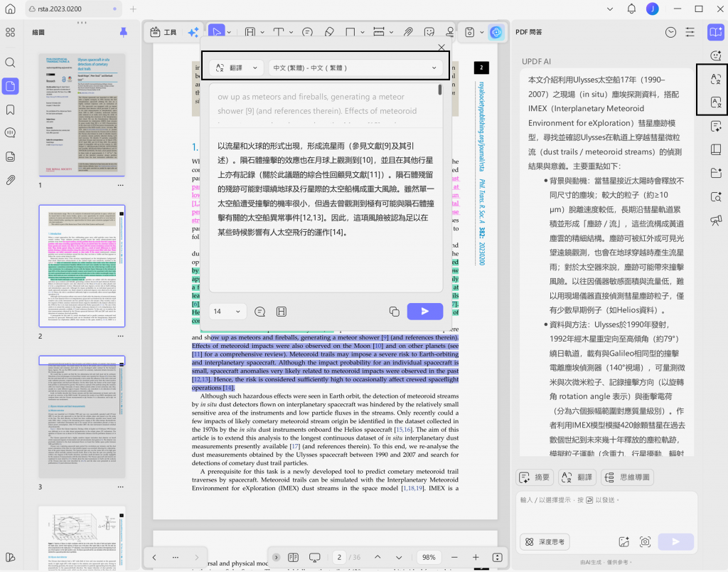
Task: Select the stamp tool
Action: pyautogui.click(x=450, y=32)
